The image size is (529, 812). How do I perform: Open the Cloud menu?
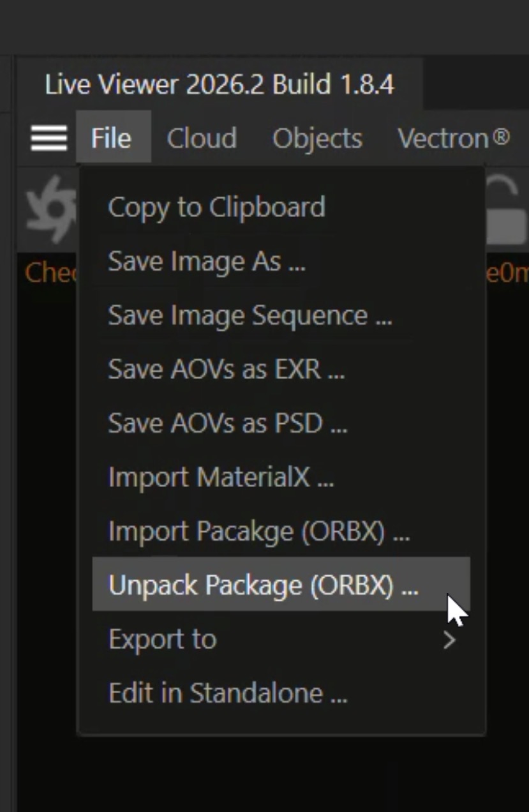click(x=202, y=138)
